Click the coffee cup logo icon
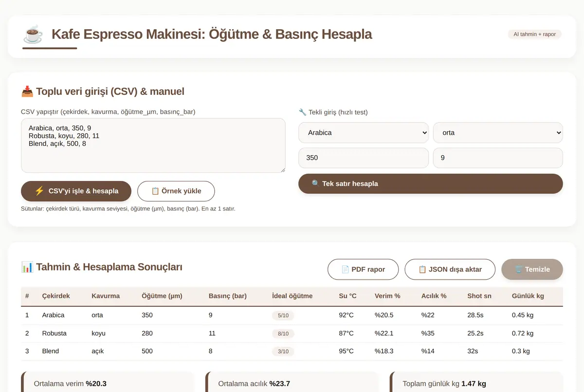 pyautogui.click(x=33, y=34)
